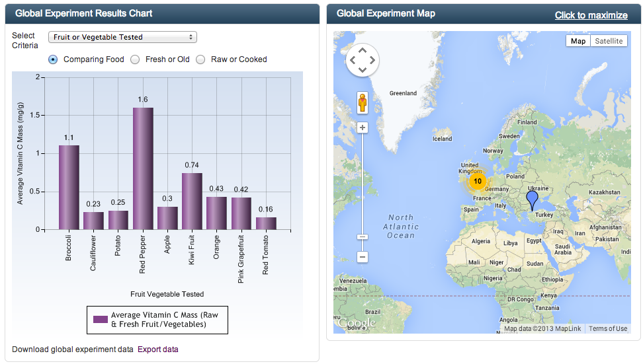
Task: Click the map zoom slider handle
Action: click(x=363, y=237)
